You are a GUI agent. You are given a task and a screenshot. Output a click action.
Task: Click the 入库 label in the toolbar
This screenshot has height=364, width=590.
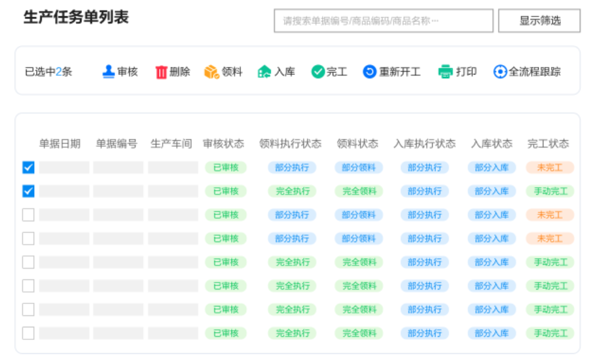(x=285, y=71)
